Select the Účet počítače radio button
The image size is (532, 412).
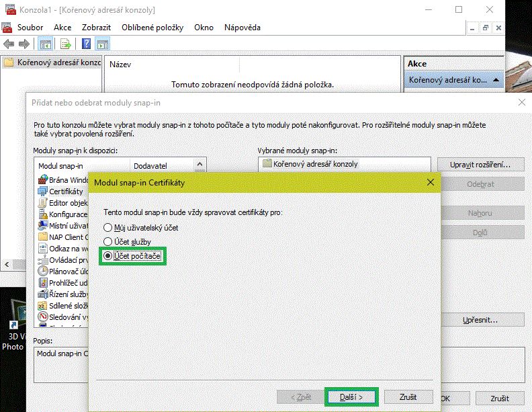pyautogui.click(x=107, y=256)
